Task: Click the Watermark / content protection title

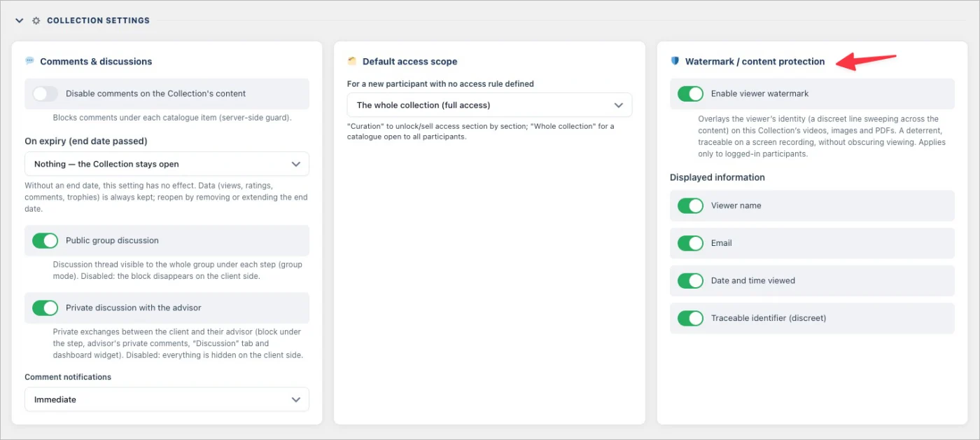Action: coord(755,62)
